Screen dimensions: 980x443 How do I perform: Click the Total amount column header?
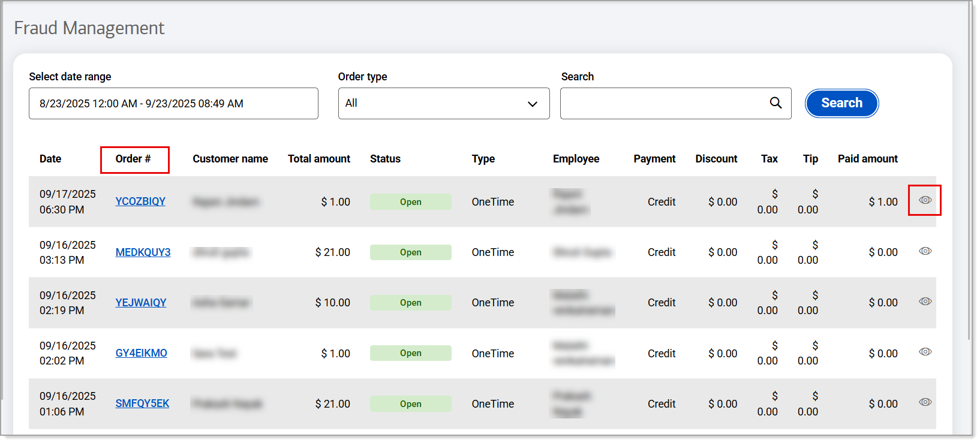(x=319, y=159)
